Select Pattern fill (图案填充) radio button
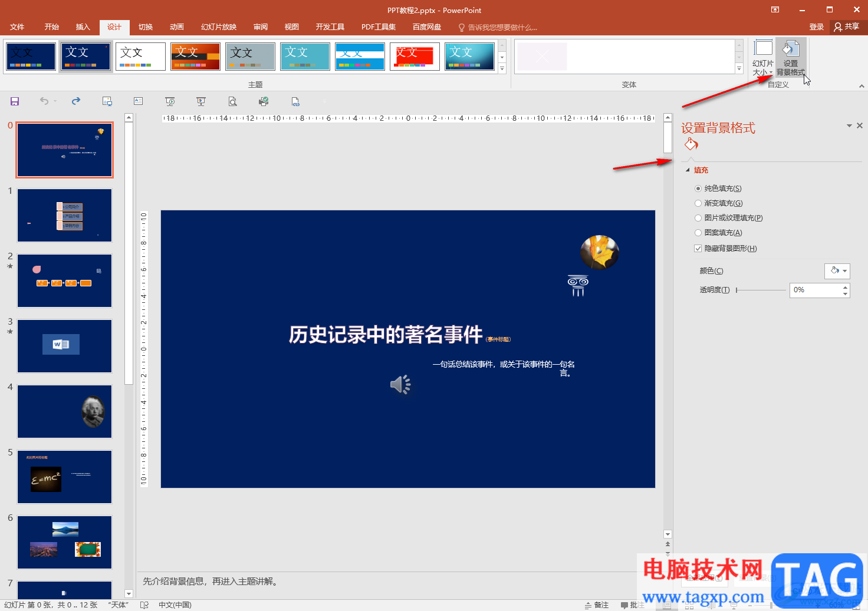868x611 pixels. pos(698,233)
